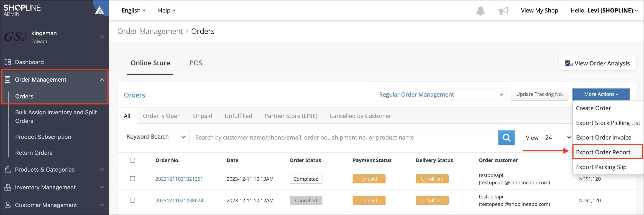The height and width of the screenshot is (215, 644).
Task: Open the Hello, Levi account dropdown
Action: coord(604,10)
